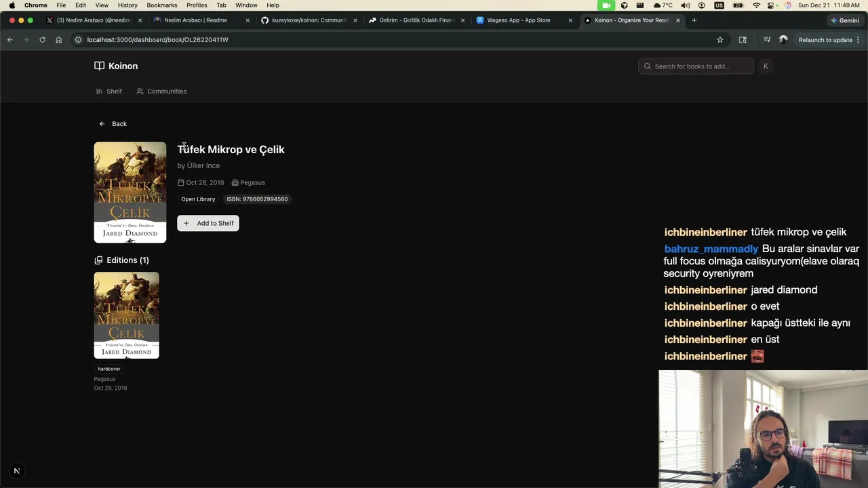Click the Wi-Fi icon in menu bar

[757, 5]
